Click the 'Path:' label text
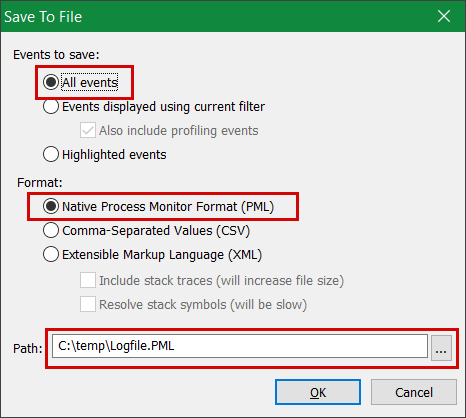 click(x=28, y=348)
